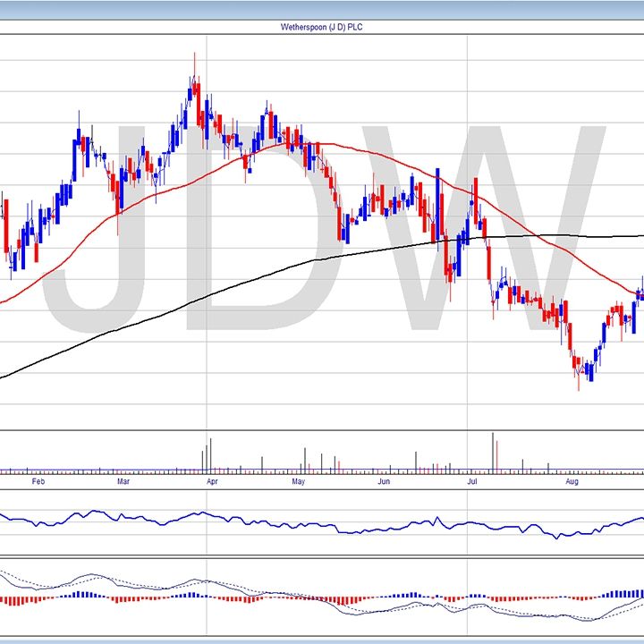The image size is (644, 644).
Task: Click the Apr date axis label
Action: pos(212,481)
